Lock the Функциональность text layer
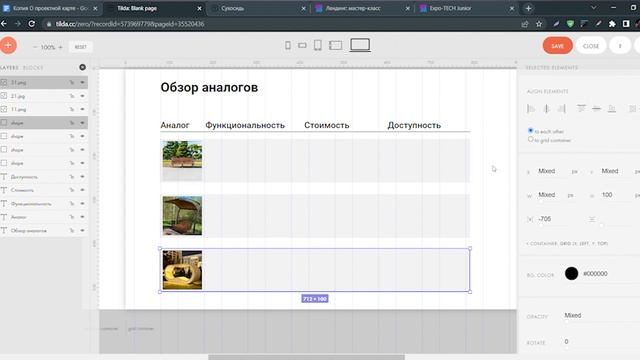The height and width of the screenshot is (360, 640). 72,204
